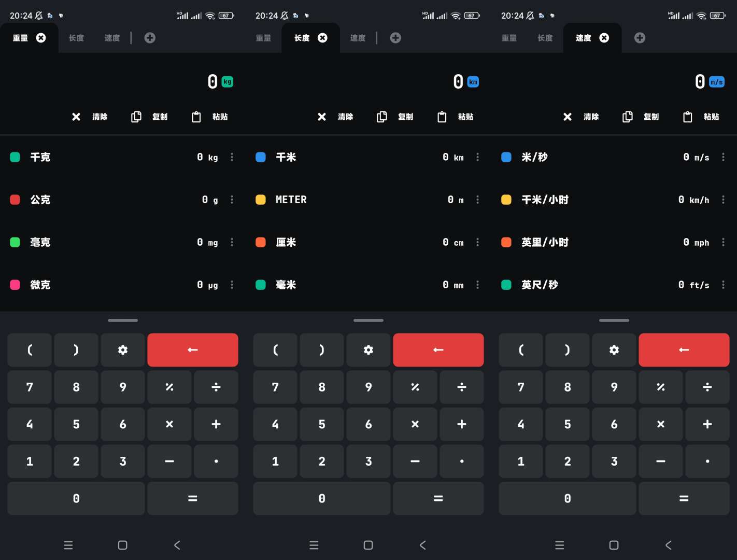Tap the 复制 copy icon on the 速度 screen
Image resolution: width=737 pixels, height=560 pixels.
pyautogui.click(x=628, y=117)
